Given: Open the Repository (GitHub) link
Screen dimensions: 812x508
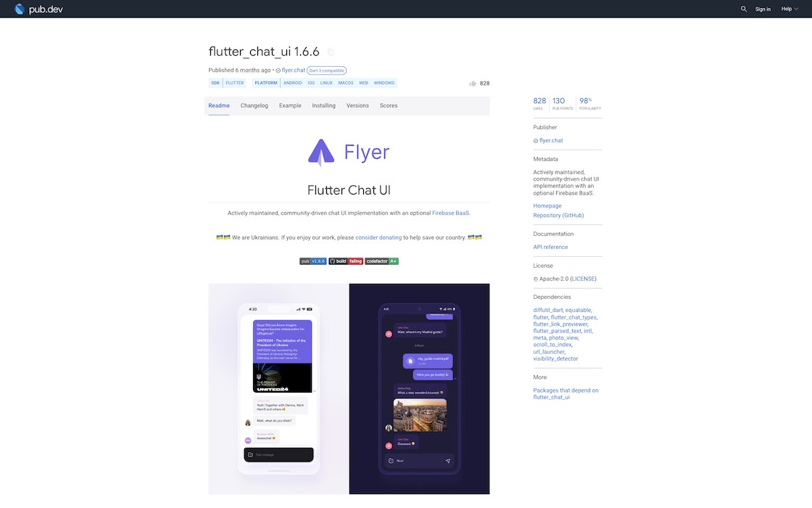Looking at the screenshot, I should (558, 215).
